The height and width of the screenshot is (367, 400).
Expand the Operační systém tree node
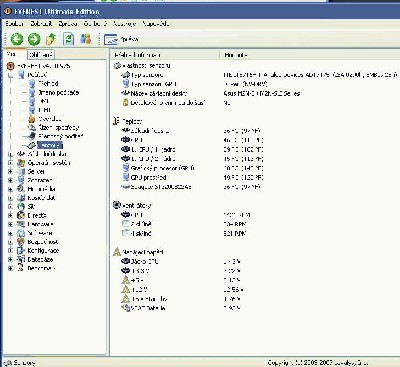[10, 163]
